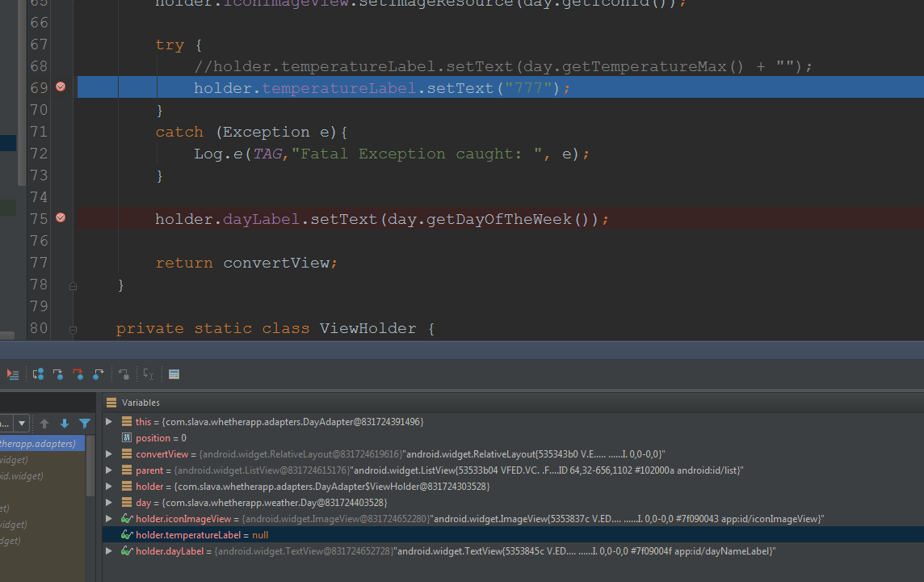Click the Force Step Into icon

point(78,374)
